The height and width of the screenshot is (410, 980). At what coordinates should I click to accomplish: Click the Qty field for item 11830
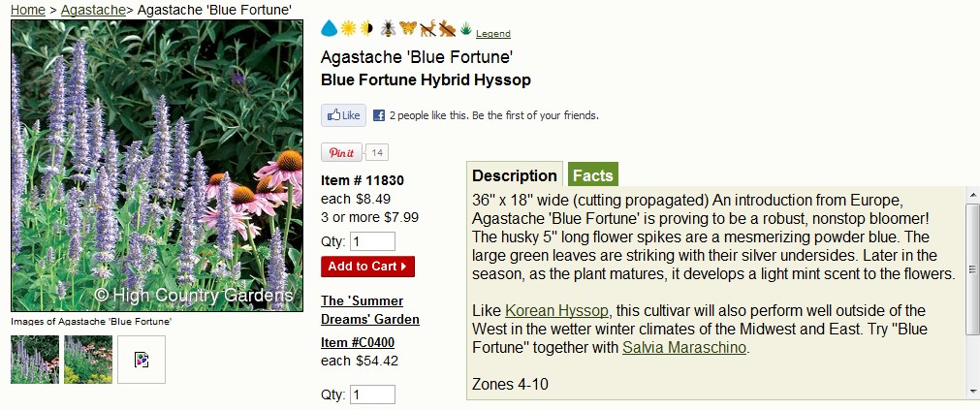(372, 241)
